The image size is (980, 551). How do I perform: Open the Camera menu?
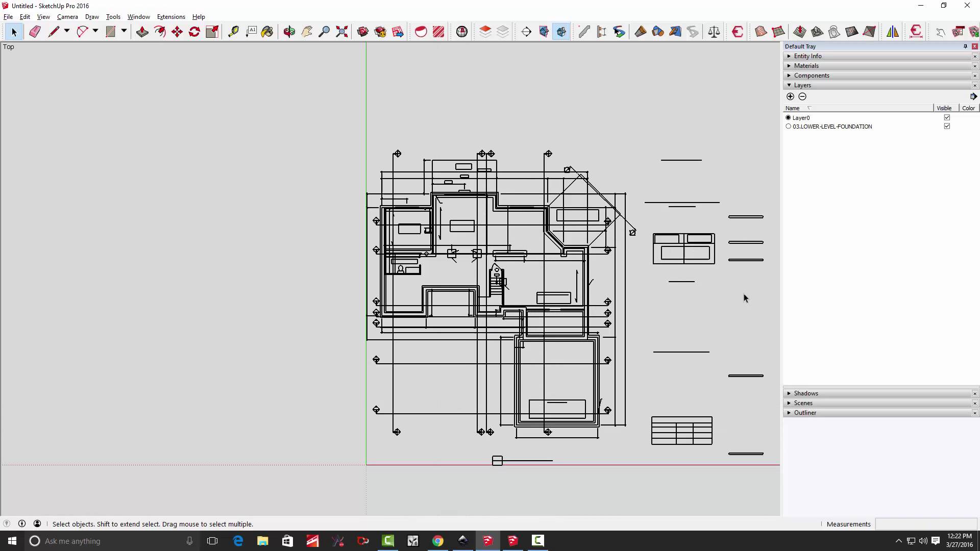tap(67, 17)
